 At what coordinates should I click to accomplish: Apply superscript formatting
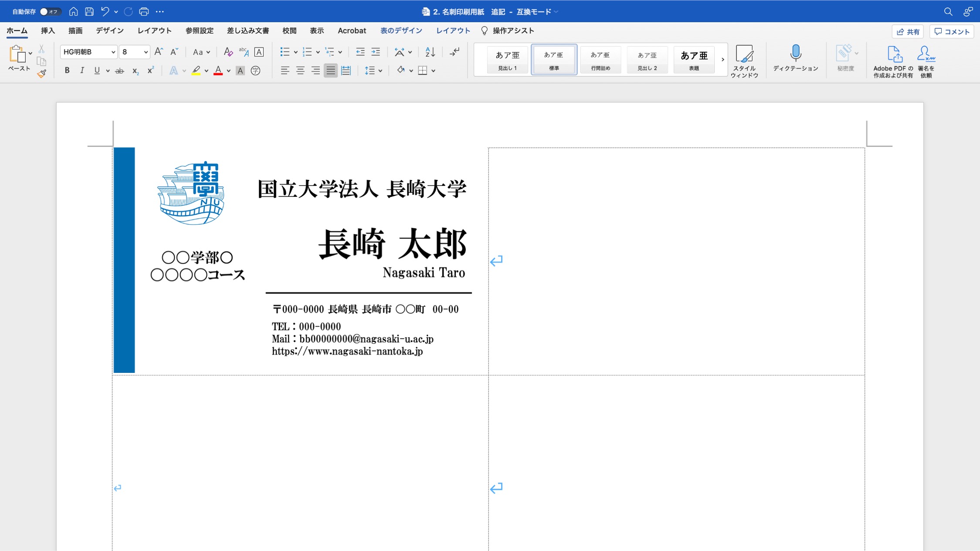(x=151, y=71)
